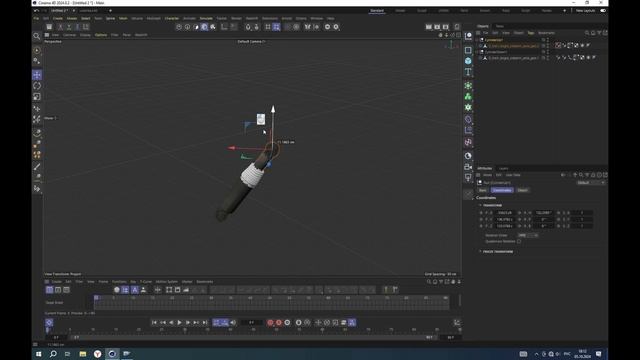
Task: Toggle the Y axis lock
Action: pyautogui.click(x=69, y=27)
